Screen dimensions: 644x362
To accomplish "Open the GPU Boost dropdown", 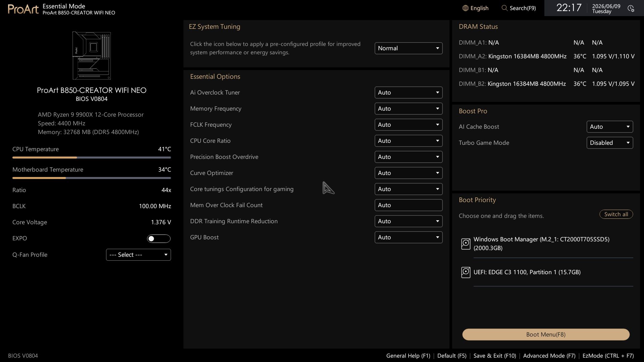I will point(409,237).
